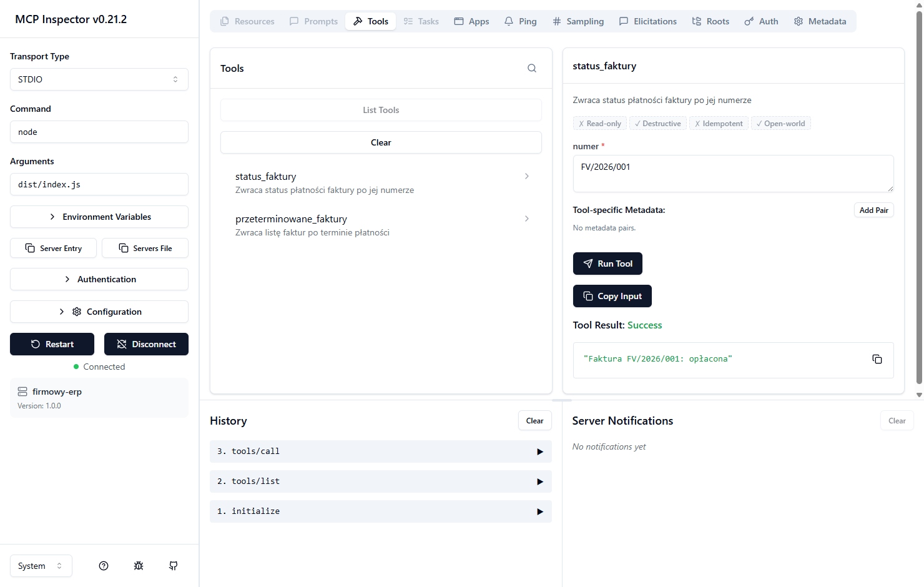The width and height of the screenshot is (924, 587).
Task: Click the numer input text field
Action: tap(733, 174)
